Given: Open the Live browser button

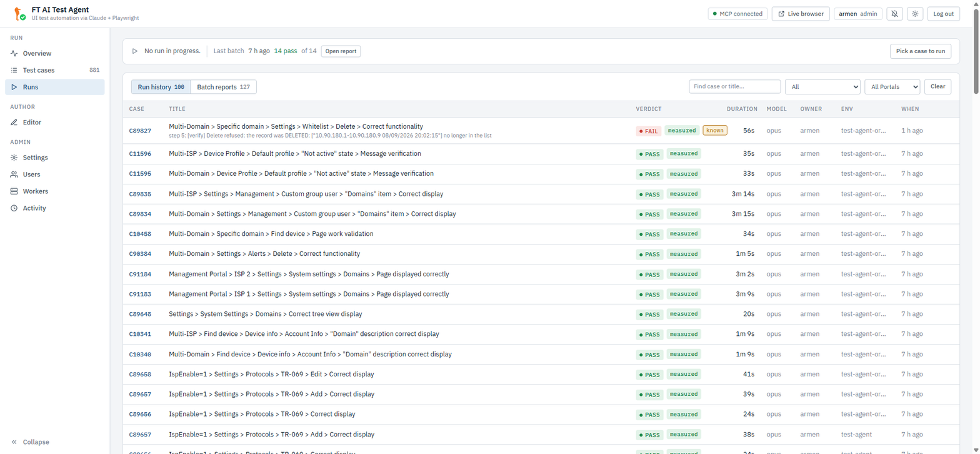Looking at the screenshot, I should click(x=801, y=14).
